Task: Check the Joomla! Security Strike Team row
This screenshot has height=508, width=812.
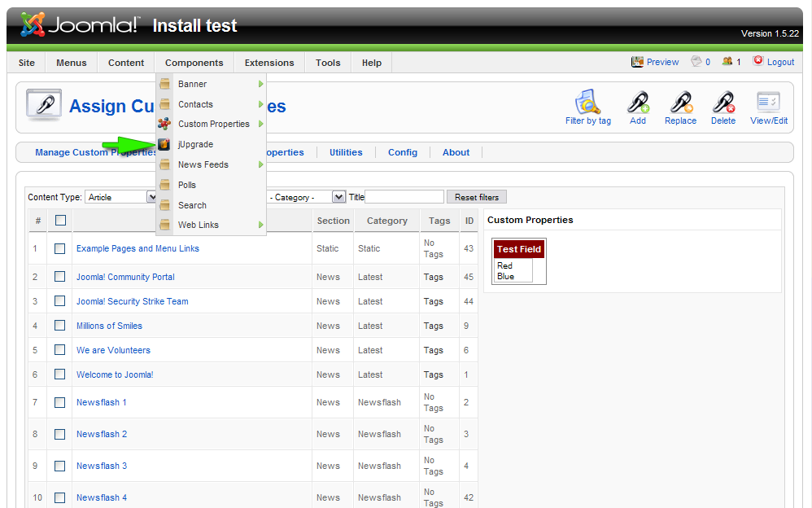Action: pos(60,300)
